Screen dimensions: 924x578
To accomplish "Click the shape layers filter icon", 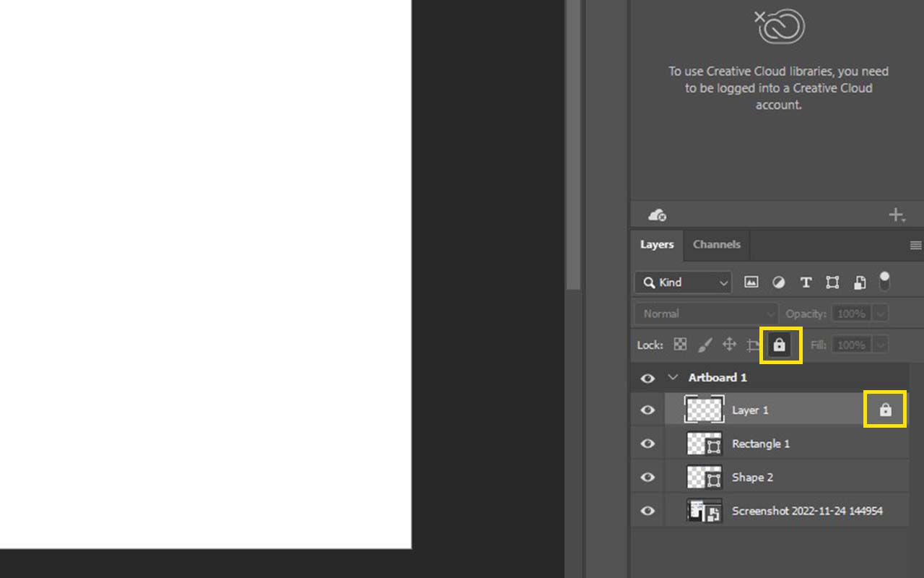I will 832,282.
